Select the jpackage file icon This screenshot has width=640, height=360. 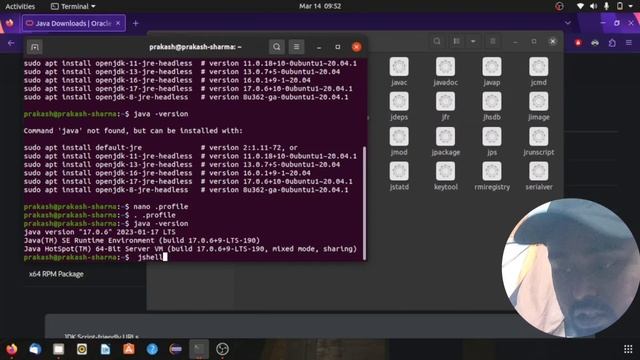pyautogui.click(x=445, y=137)
